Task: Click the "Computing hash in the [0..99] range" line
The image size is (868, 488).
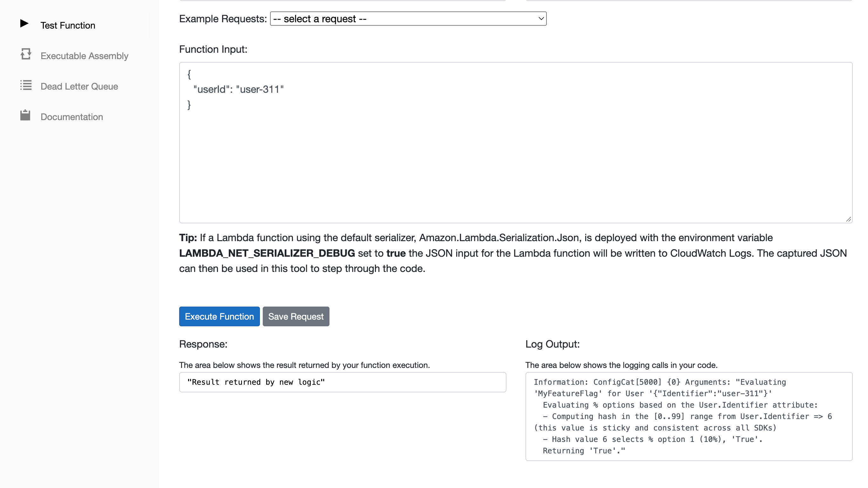Action: 688,417
